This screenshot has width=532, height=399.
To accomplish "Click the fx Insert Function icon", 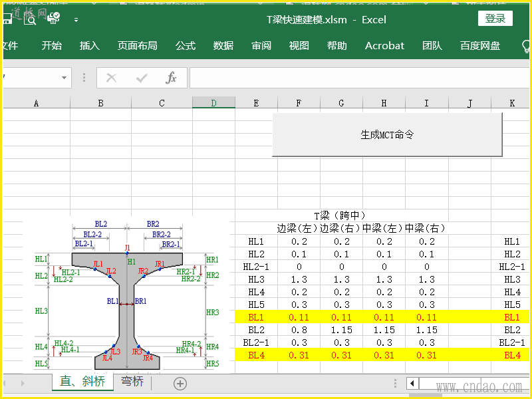I will [172, 78].
